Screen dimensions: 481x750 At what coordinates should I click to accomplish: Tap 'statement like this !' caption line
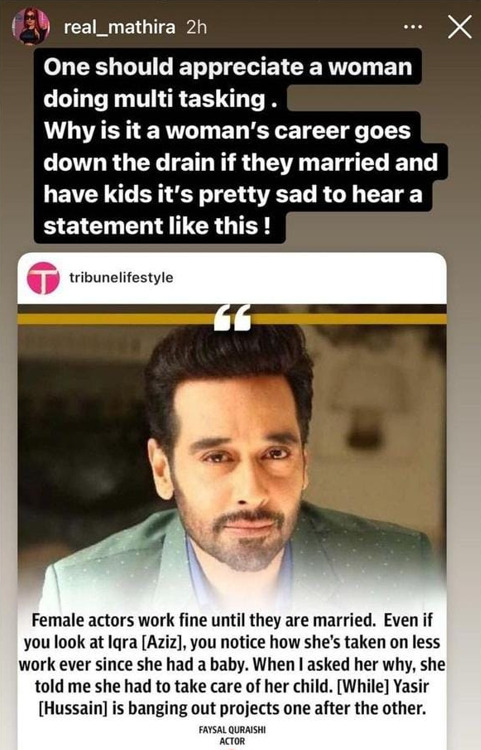tap(157, 225)
